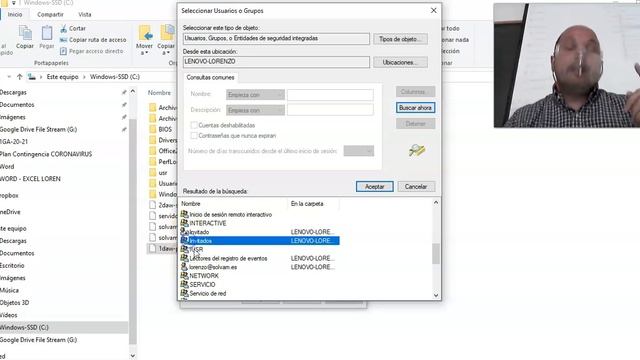Select Música in navigation pane

9,290
